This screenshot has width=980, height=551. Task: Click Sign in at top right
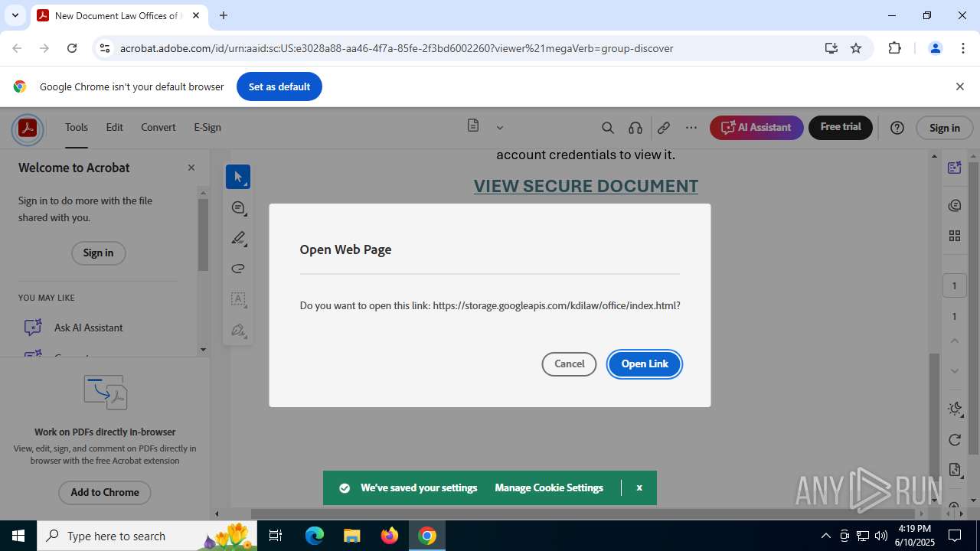pos(944,128)
